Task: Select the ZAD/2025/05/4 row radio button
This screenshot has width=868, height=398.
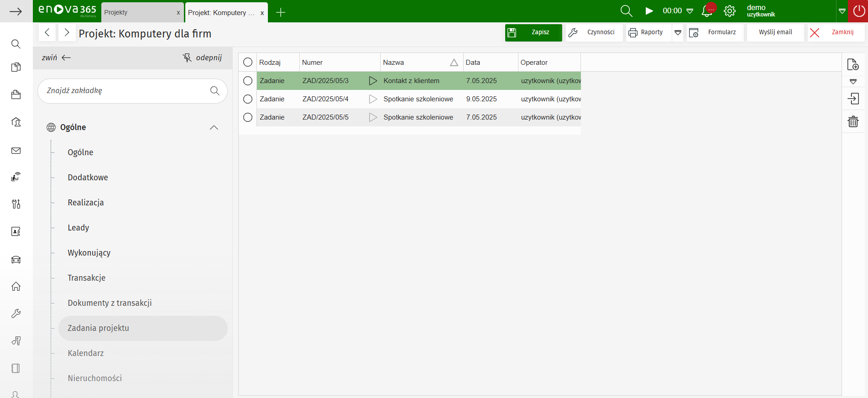Action: [248, 99]
